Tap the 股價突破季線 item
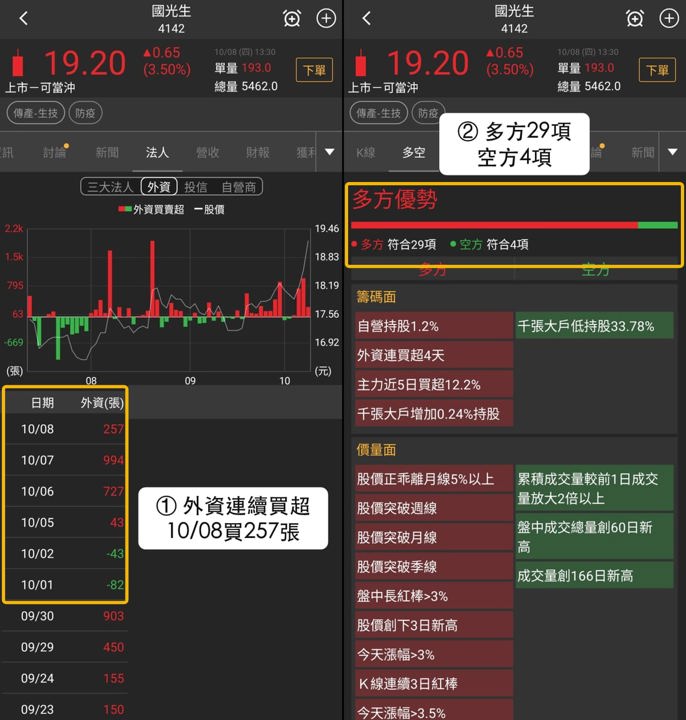686x720 pixels. 434,567
